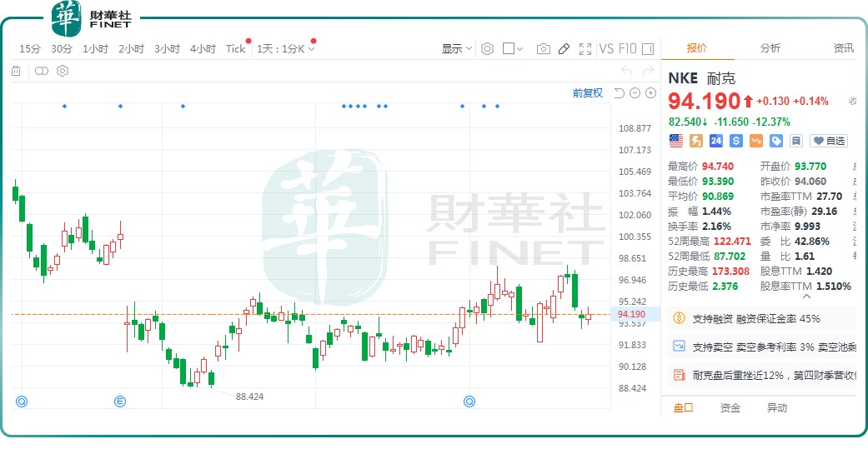Click the note document icon
The image size is (868, 454).
click(x=796, y=141)
